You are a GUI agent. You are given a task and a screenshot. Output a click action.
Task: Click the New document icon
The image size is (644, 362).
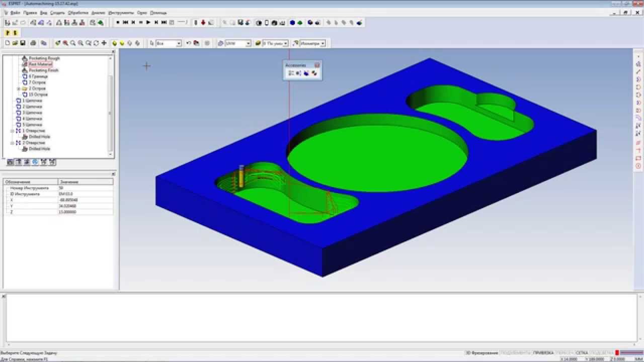(x=7, y=43)
